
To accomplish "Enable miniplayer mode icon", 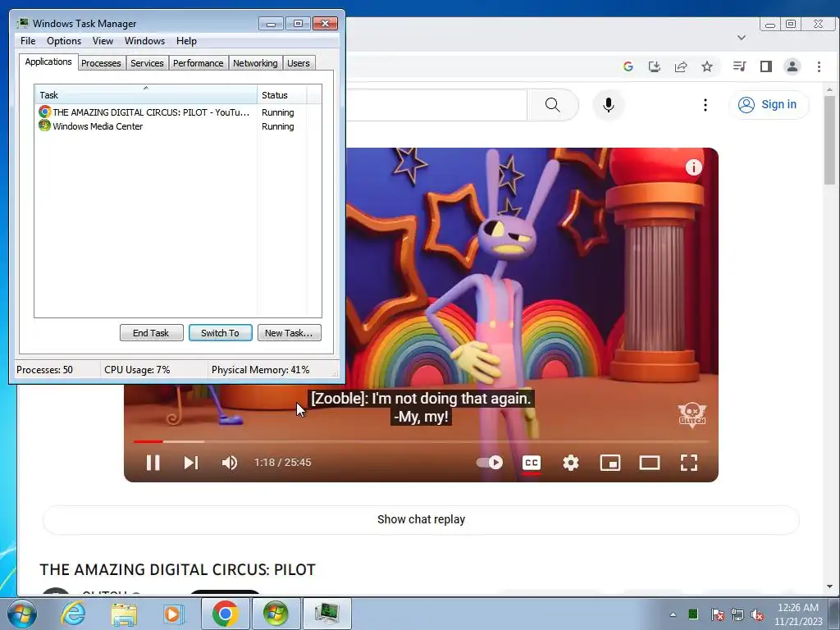I will [x=609, y=463].
